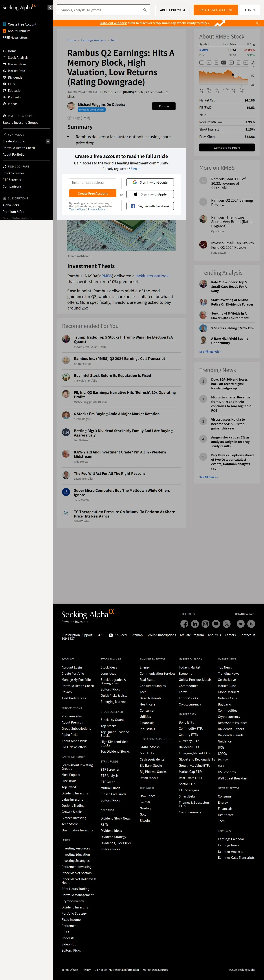264x980 pixels.
Task: Open Alpha Picks in sidebar
Action: tap(11, 205)
